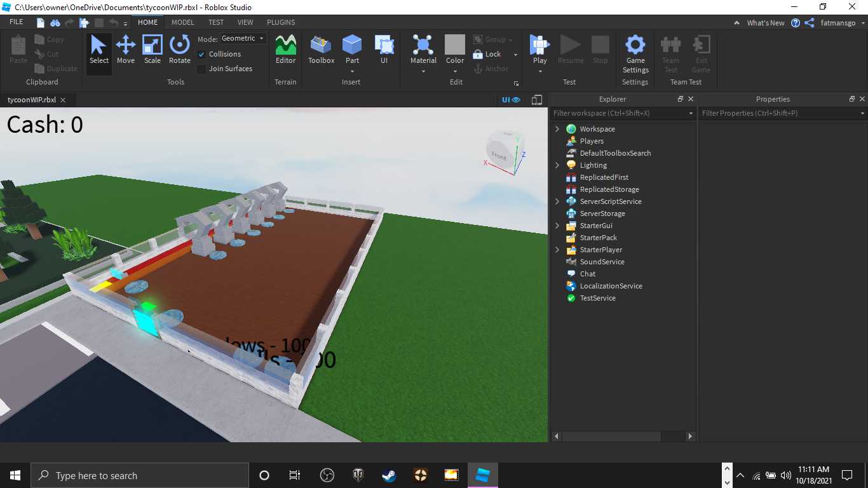Toggle the device emulator icon

(537, 100)
